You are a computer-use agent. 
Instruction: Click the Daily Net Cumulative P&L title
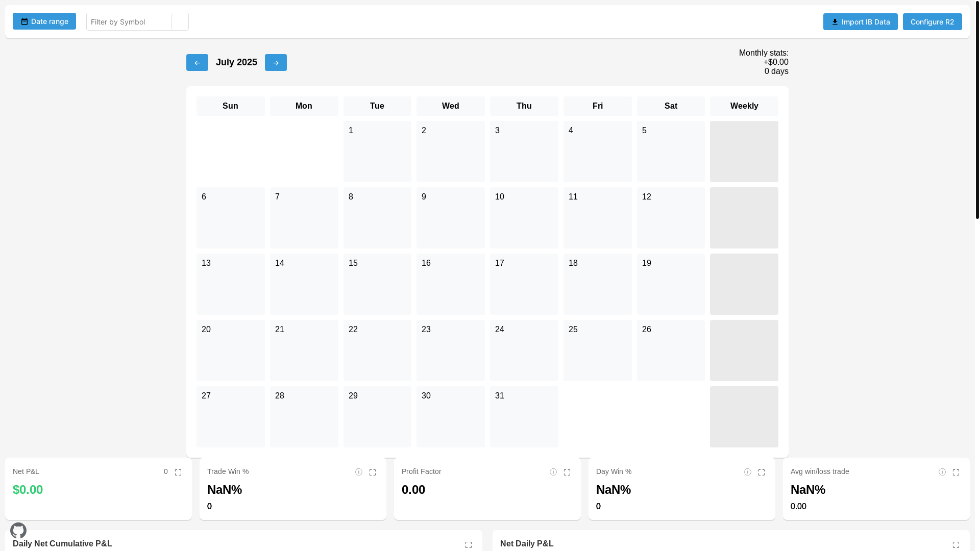click(62, 544)
